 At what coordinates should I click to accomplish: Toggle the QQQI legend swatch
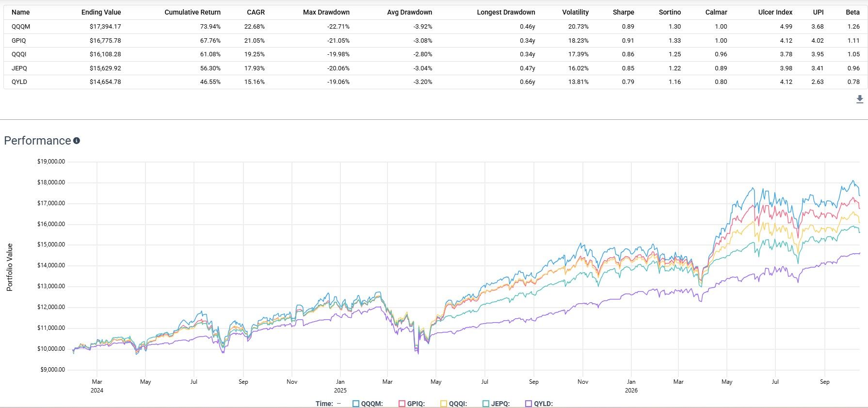click(x=443, y=403)
